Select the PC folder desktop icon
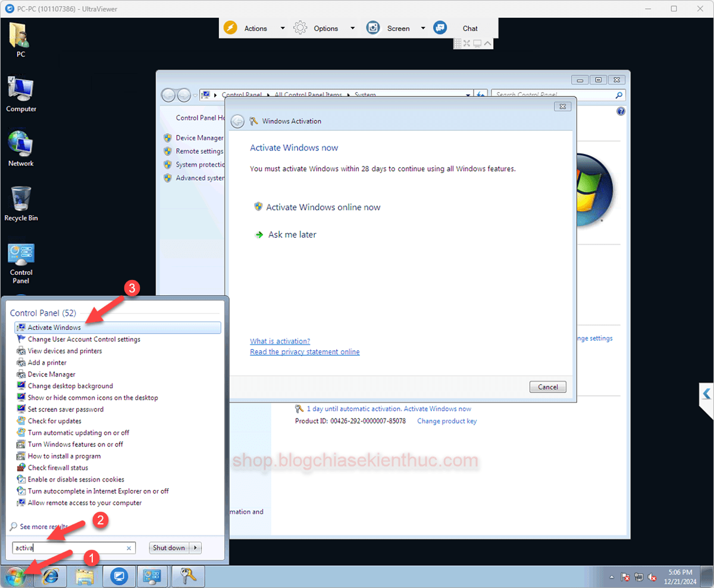714x588 pixels. 21,40
